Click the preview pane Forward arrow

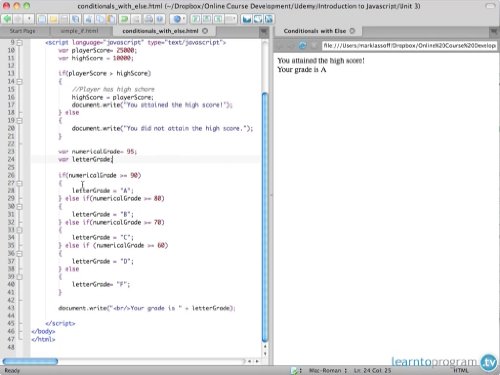[x=291, y=45]
